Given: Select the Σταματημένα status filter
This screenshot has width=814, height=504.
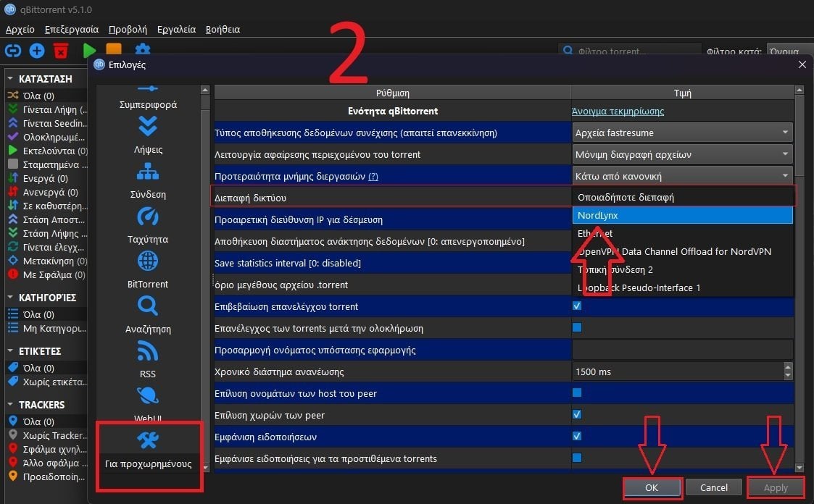Looking at the screenshot, I should [x=46, y=164].
